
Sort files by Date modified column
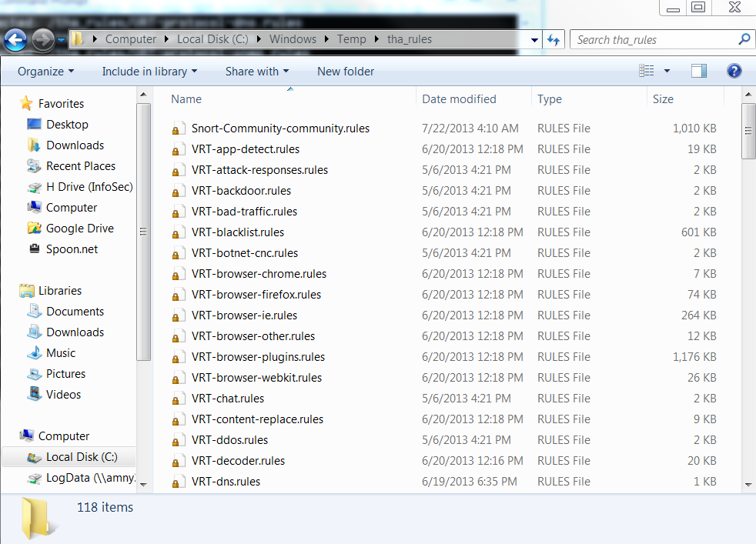coord(459,99)
